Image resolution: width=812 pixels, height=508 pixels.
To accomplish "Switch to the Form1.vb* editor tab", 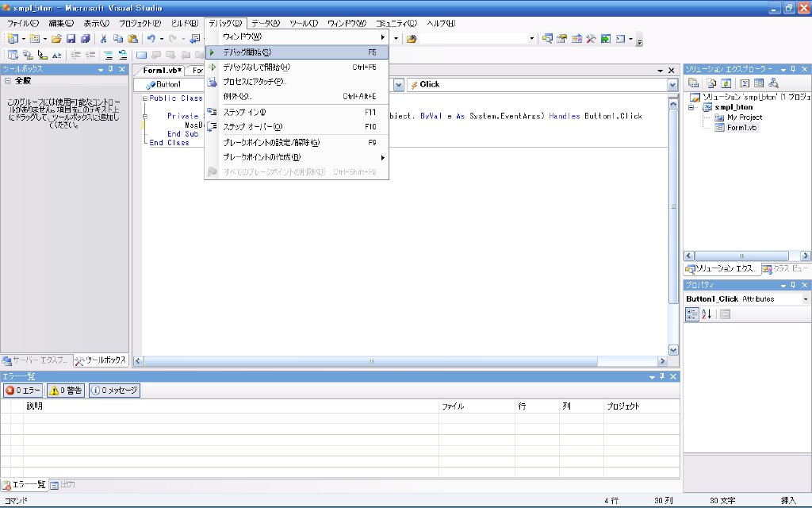I will [x=162, y=71].
